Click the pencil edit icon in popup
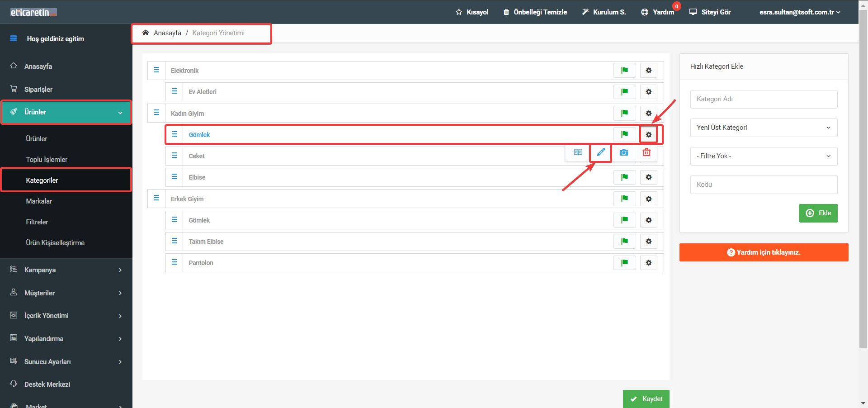The image size is (868, 408). (x=601, y=152)
